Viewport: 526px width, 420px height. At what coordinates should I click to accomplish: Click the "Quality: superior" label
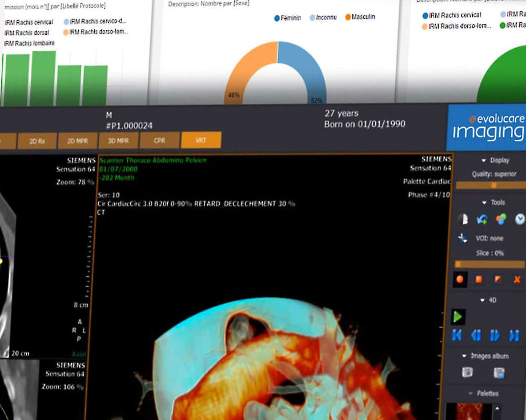(x=494, y=174)
